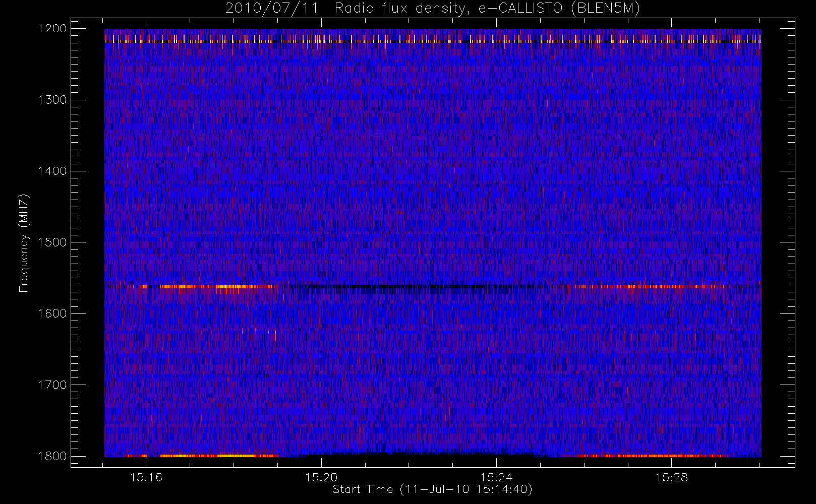Click the 1400 frequency tick label
Screen dimensions: 816x504
pos(52,171)
